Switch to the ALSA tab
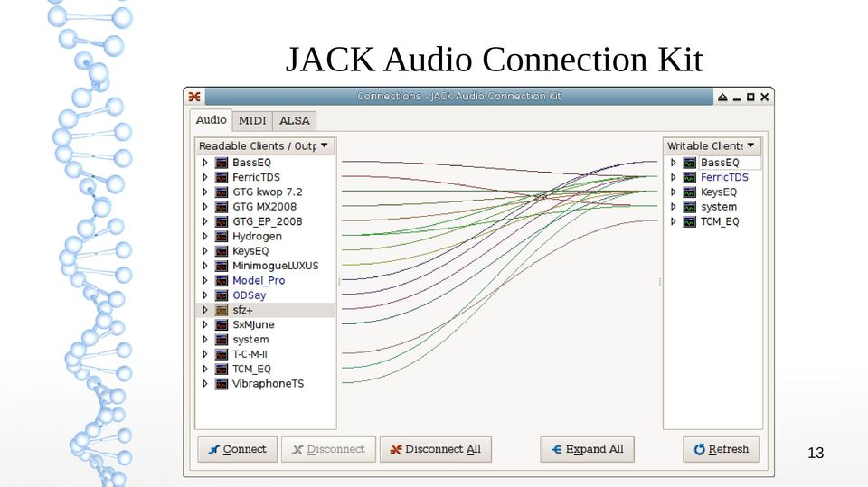This screenshot has width=868, height=487. point(295,121)
